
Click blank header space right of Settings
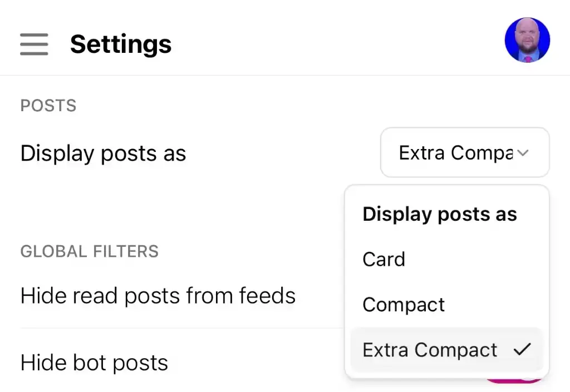pyautogui.click(x=334, y=44)
